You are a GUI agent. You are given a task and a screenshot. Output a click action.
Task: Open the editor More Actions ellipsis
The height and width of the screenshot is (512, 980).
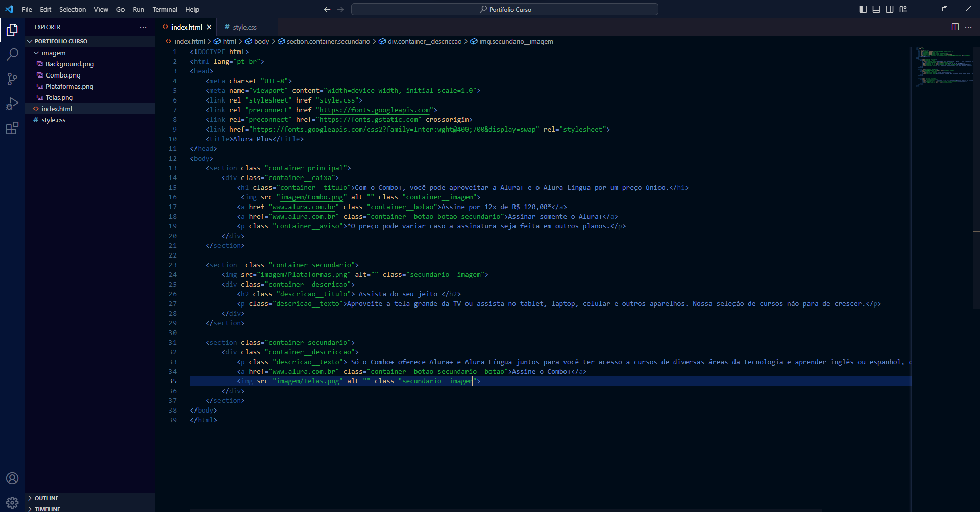[968, 27]
